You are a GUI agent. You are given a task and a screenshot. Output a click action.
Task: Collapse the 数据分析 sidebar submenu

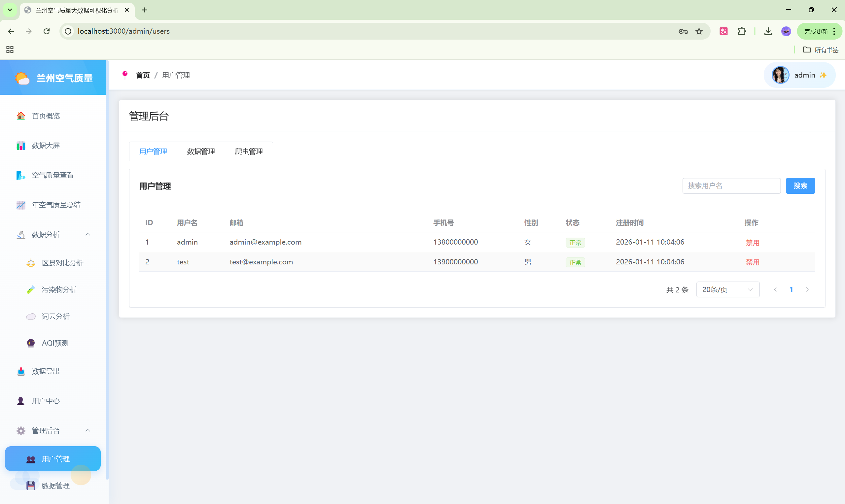click(88, 234)
